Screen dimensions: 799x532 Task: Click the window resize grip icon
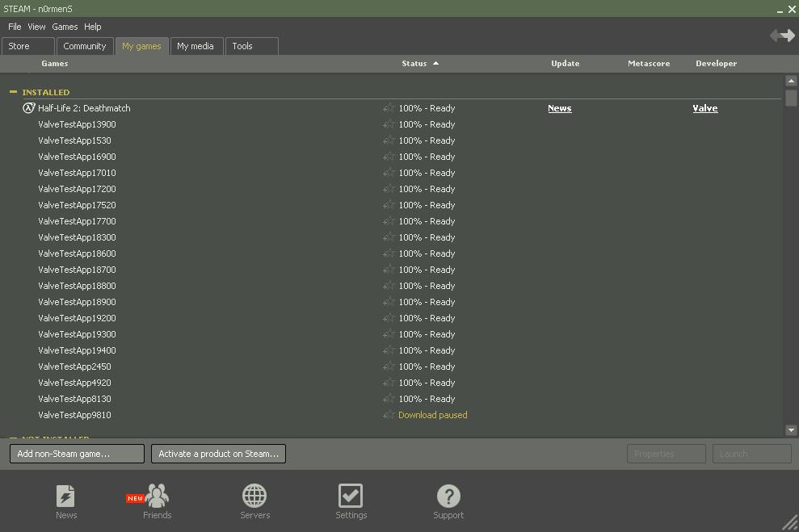790,523
